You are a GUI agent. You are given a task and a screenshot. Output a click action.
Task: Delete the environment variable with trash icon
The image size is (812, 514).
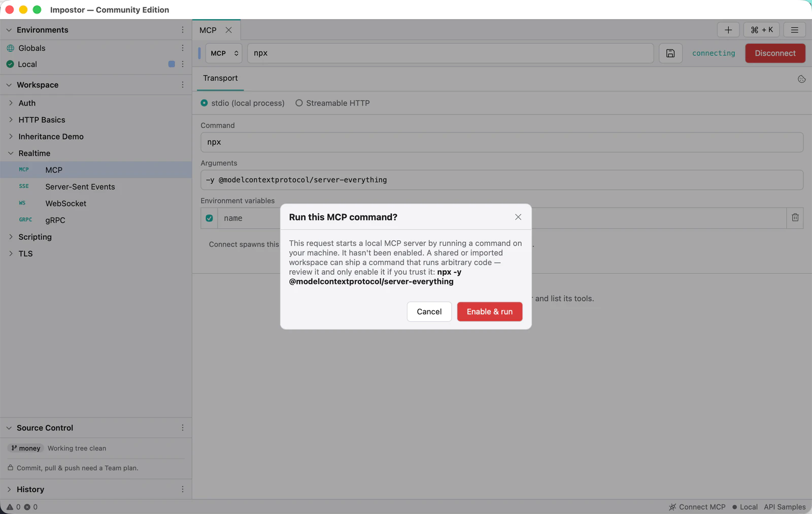(x=795, y=218)
